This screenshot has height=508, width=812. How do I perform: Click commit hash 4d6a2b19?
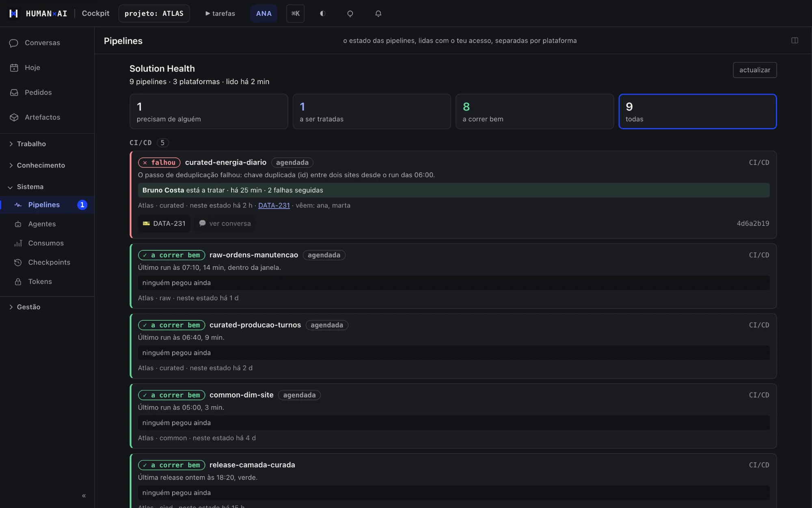coord(753,224)
